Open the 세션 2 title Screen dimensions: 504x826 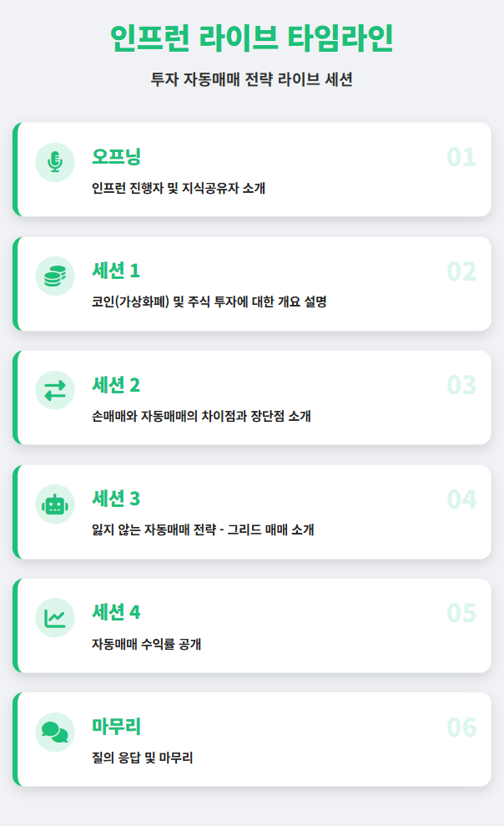click(116, 385)
